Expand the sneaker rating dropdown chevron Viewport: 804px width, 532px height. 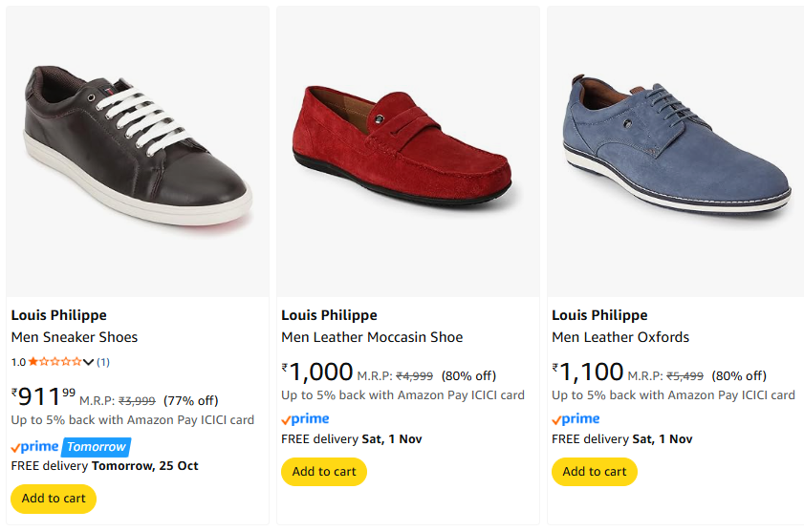89,362
